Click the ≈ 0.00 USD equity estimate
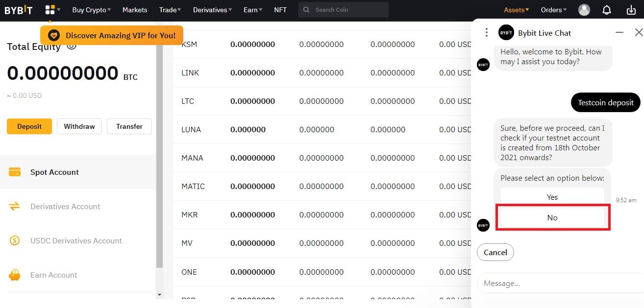 click(x=25, y=95)
